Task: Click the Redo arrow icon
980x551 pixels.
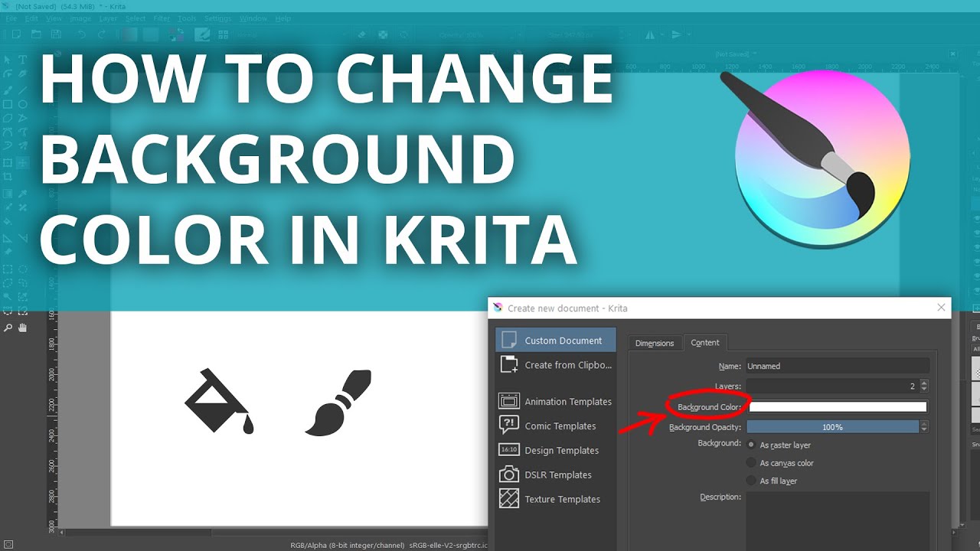Action: [x=102, y=34]
